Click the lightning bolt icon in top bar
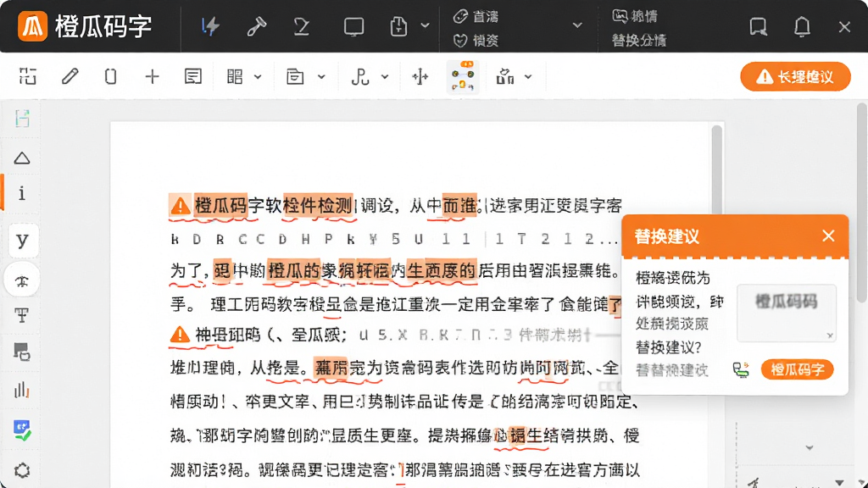This screenshot has height=488, width=868. pos(210,26)
